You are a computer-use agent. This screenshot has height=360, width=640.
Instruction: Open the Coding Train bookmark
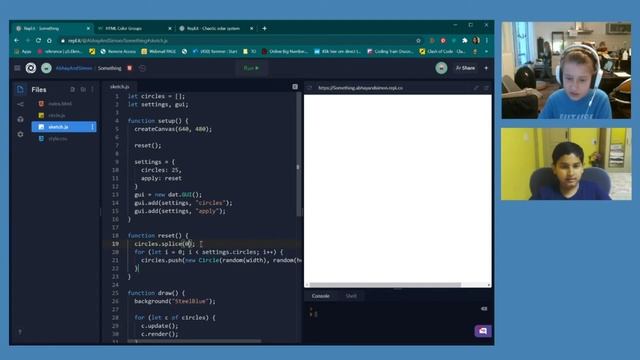click(390, 51)
